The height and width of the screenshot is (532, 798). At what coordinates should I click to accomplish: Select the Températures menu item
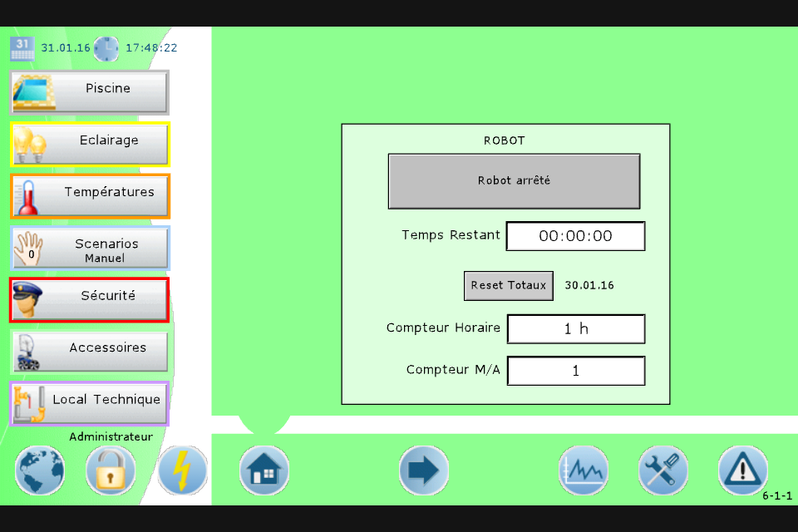pyautogui.click(x=90, y=196)
